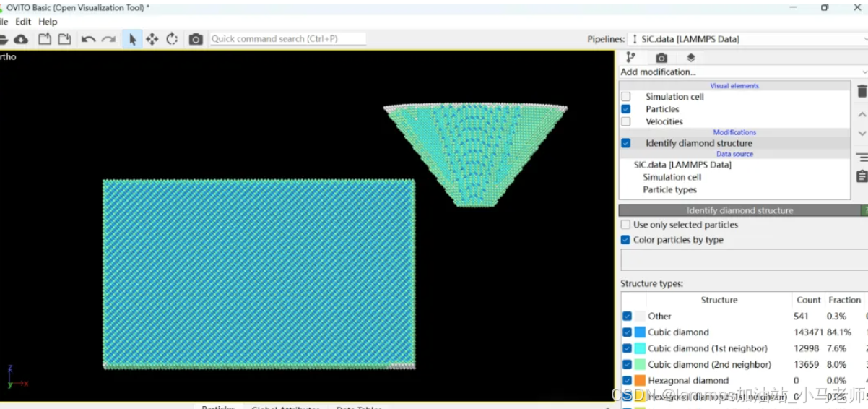This screenshot has width=868, height=409.
Task: Click Cubic diamond blue color swatch
Action: [x=640, y=332]
